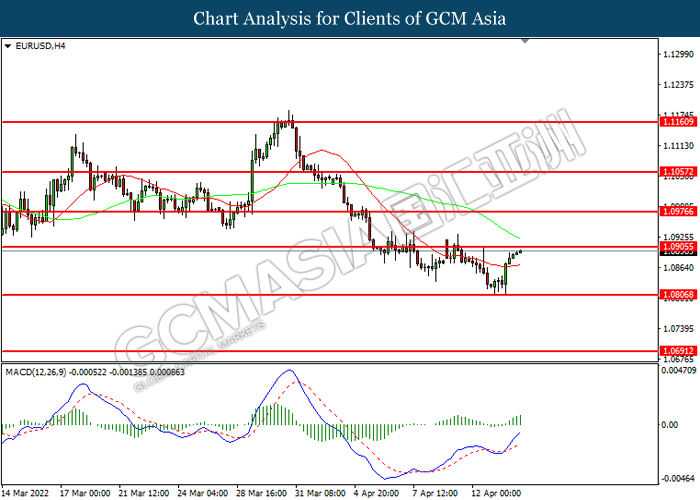Select the red 1.08068 price level label

[x=678, y=295]
